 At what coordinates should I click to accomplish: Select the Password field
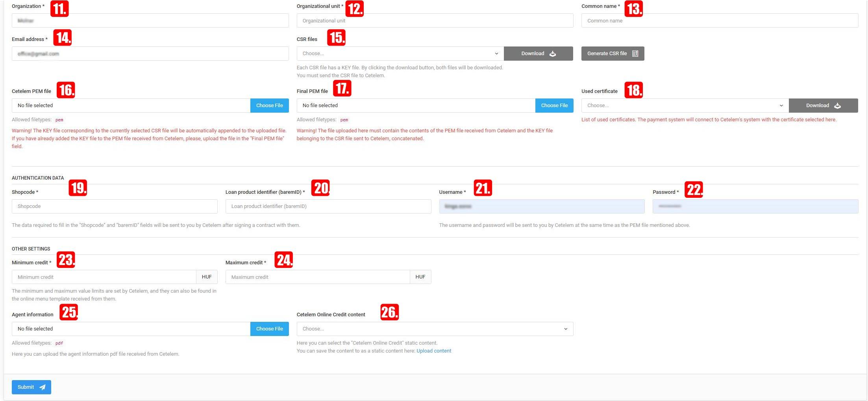(755, 206)
